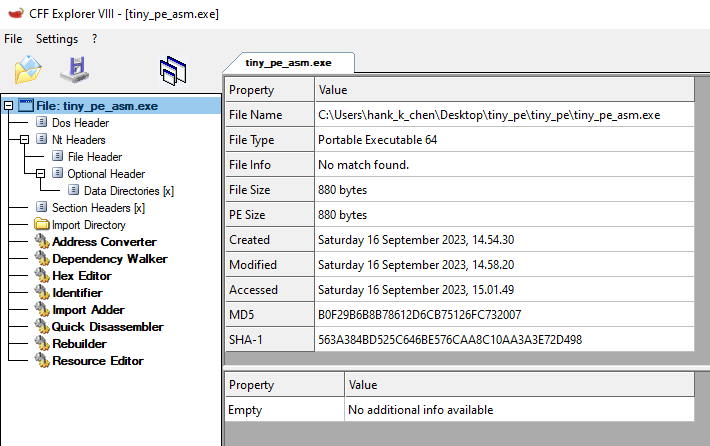The image size is (710, 446).
Task: Click the gear icon of Rebuilder
Action: pyautogui.click(x=42, y=343)
